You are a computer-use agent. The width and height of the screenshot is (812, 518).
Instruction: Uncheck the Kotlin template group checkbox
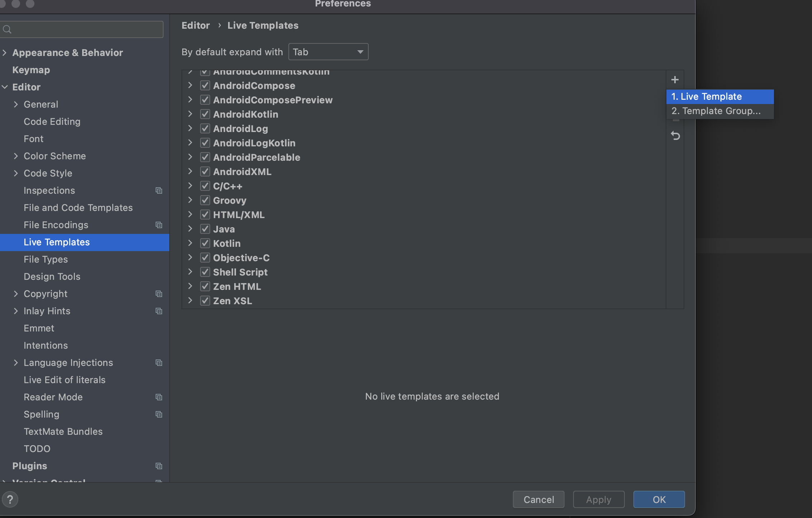click(x=205, y=243)
